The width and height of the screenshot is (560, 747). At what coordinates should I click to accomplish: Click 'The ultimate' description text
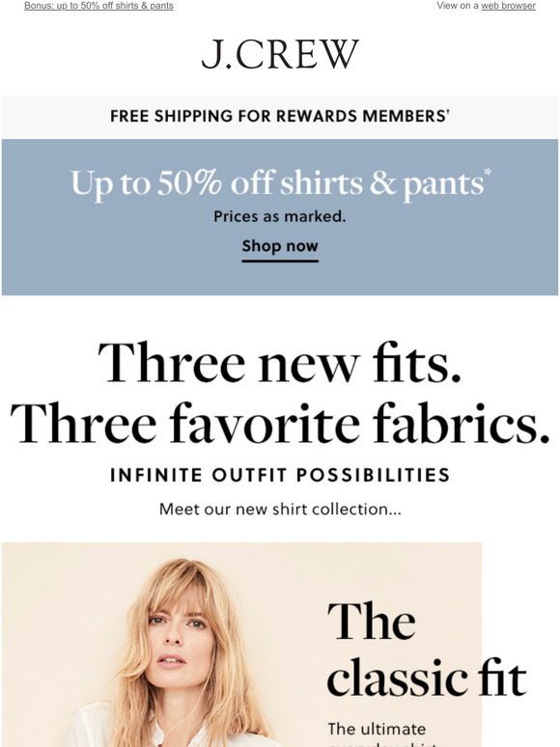[377, 729]
